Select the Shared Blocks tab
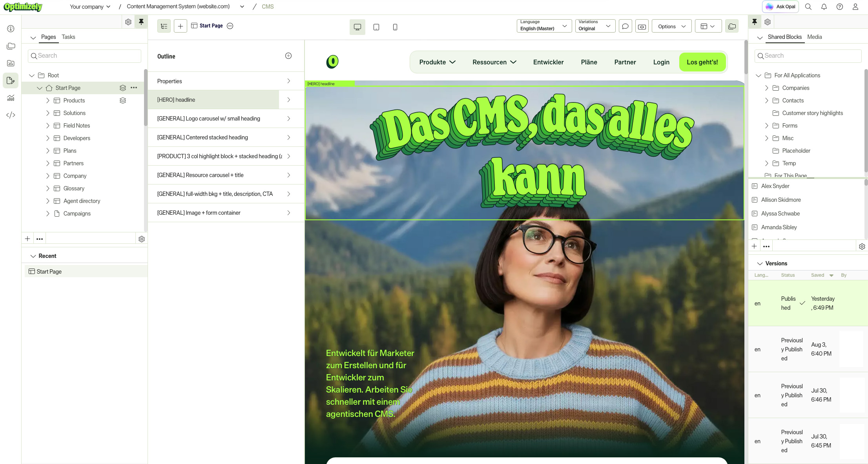868x464 pixels. tap(785, 37)
